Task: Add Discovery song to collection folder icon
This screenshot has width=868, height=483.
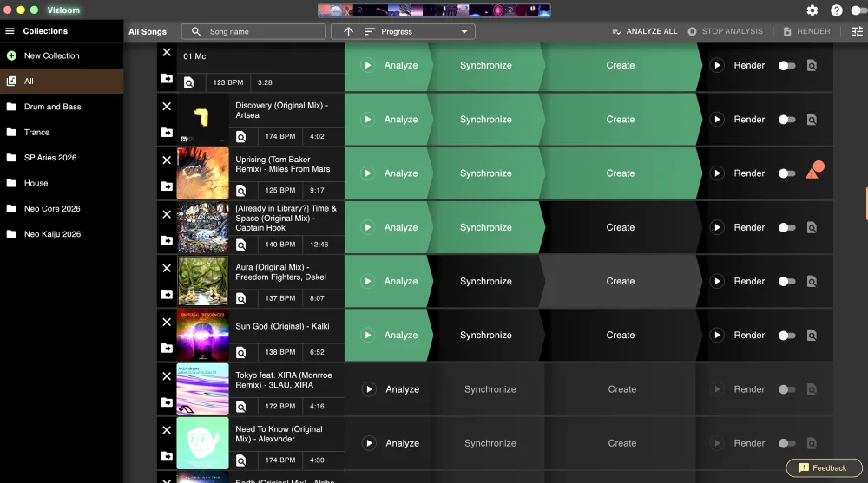Action: coord(167,132)
